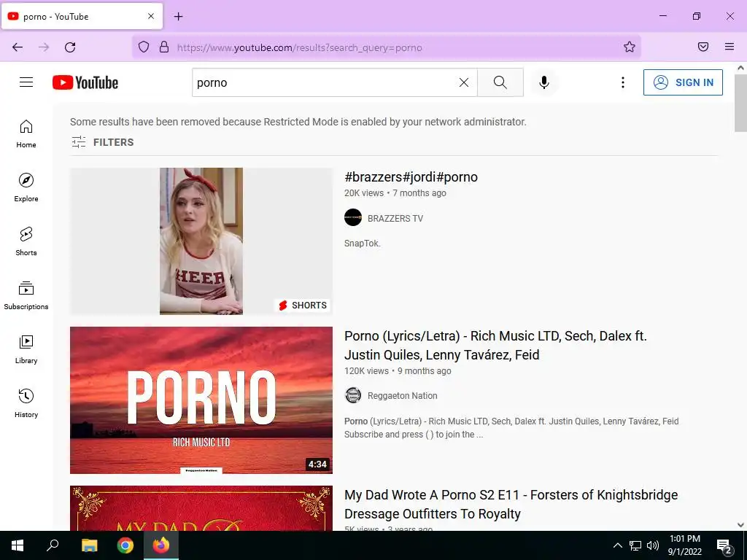Click the SnapTok. description text

pyautogui.click(x=362, y=244)
